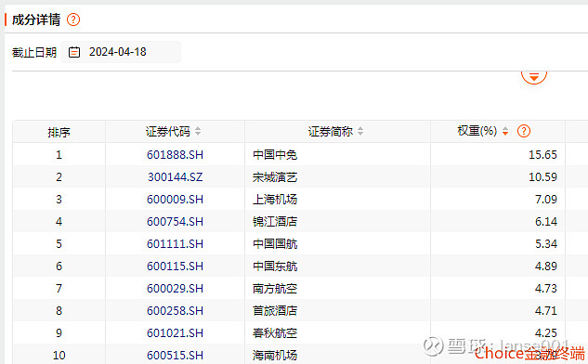The width and height of the screenshot is (588, 364).
Task: Open stock code 600029.SH
Action: [x=175, y=288]
